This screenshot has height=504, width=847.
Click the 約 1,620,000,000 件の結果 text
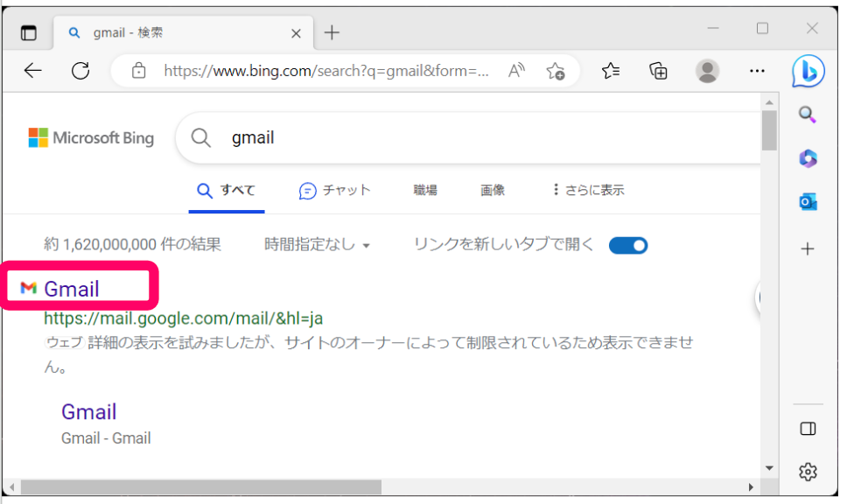click(132, 245)
